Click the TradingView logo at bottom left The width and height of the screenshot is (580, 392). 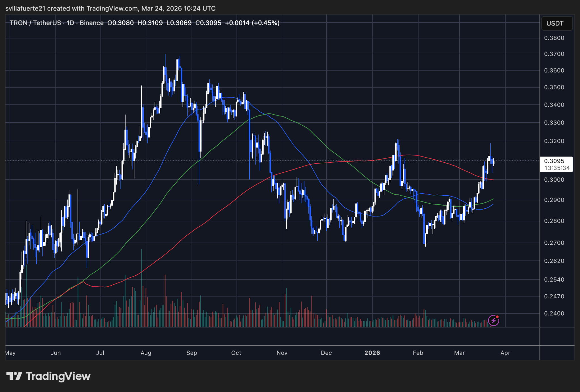pos(48,376)
